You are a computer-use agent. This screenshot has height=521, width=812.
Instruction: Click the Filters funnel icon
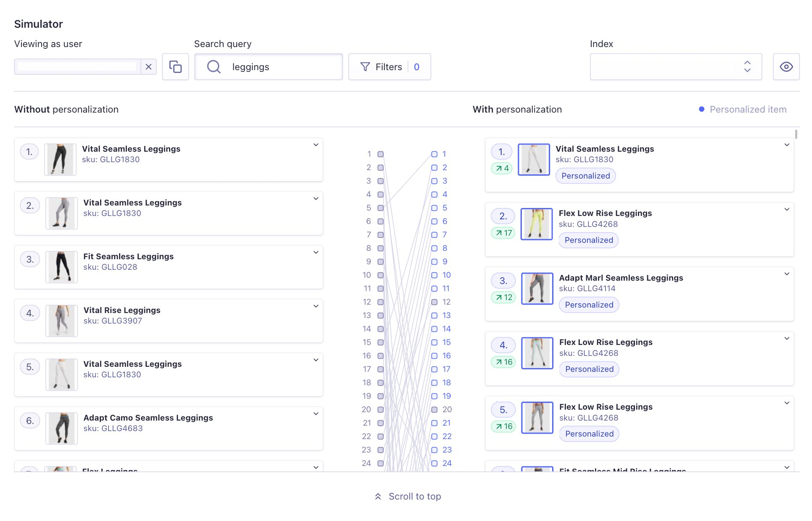[365, 67]
